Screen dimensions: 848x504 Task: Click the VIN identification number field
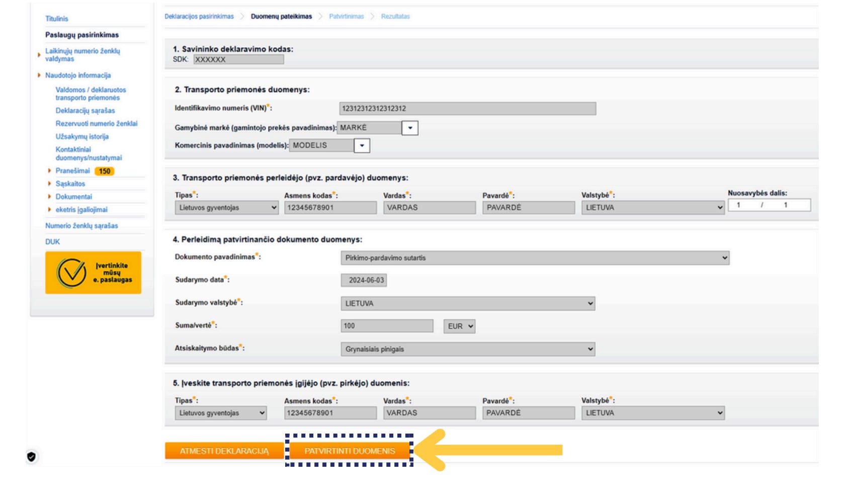467,109
